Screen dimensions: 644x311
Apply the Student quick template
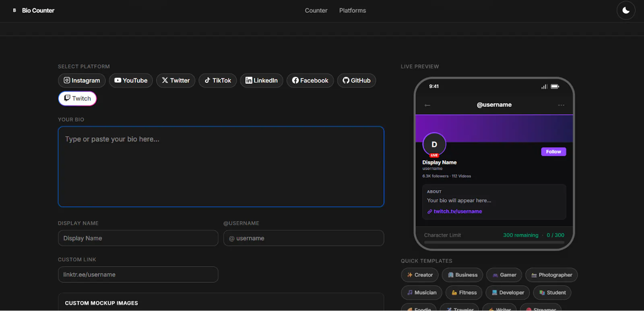coord(552,293)
